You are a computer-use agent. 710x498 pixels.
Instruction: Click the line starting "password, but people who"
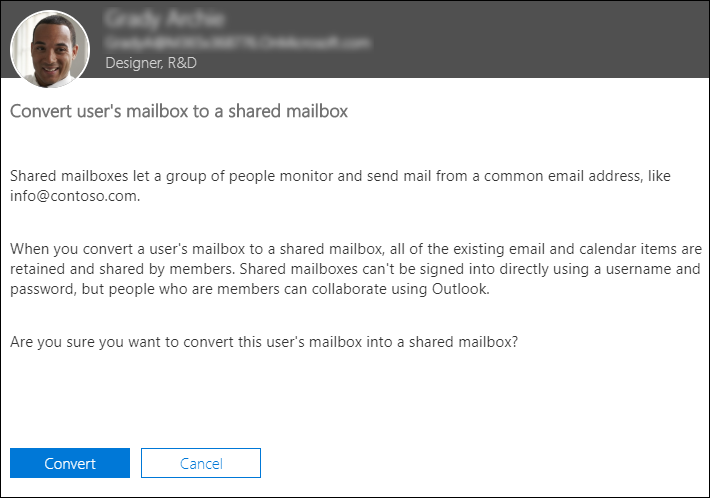click(x=250, y=289)
